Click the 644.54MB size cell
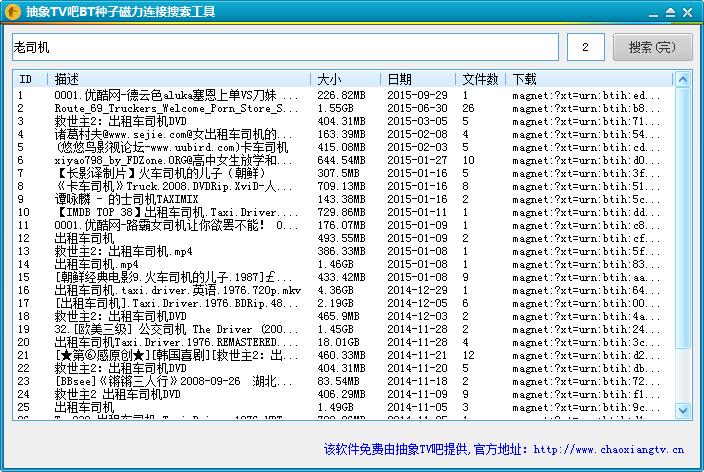 pyautogui.click(x=341, y=160)
